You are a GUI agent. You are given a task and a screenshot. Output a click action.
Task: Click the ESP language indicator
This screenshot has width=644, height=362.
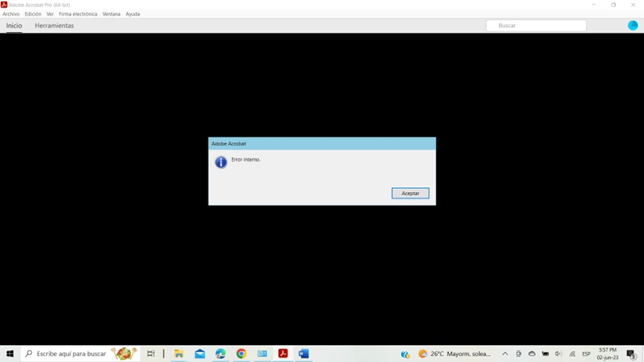coord(586,354)
